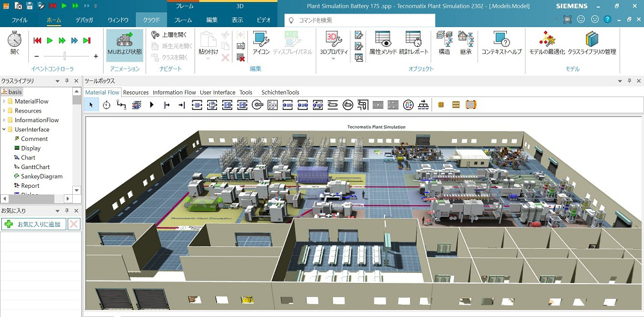The image size is (644, 317).
Task: Select Resources toolbox tab
Action: point(136,92)
